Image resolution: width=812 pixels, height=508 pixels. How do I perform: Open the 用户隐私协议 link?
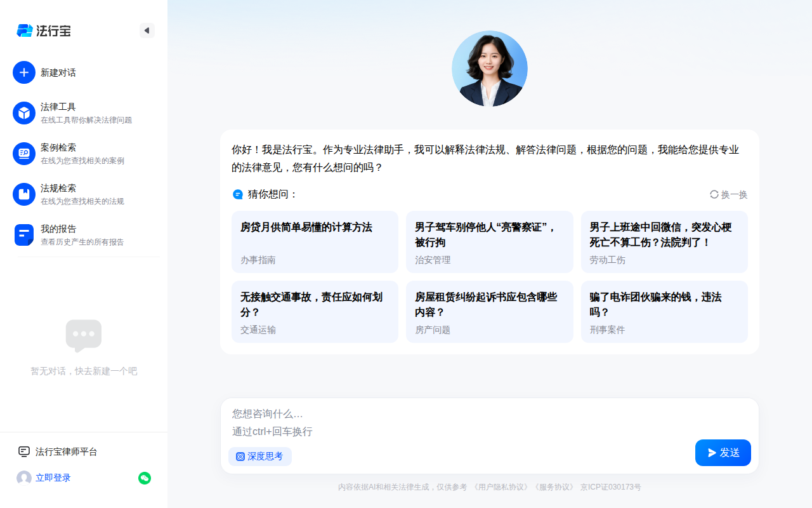tap(501, 487)
